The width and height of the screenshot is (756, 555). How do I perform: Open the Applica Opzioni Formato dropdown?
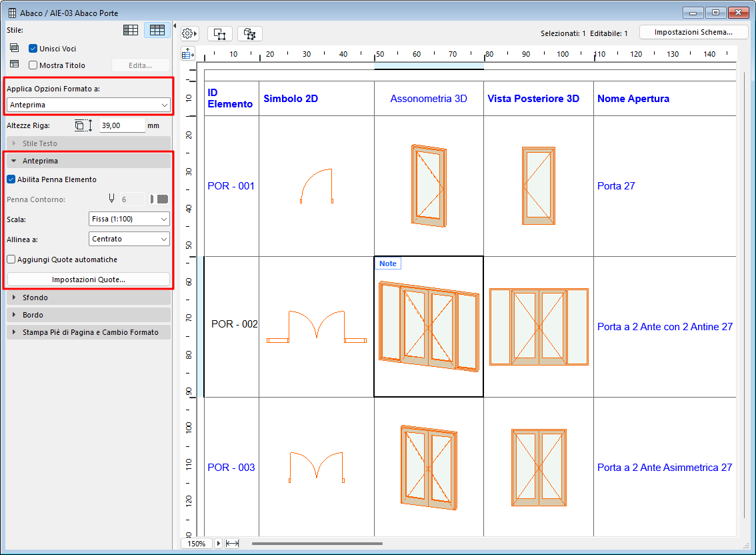click(88, 105)
